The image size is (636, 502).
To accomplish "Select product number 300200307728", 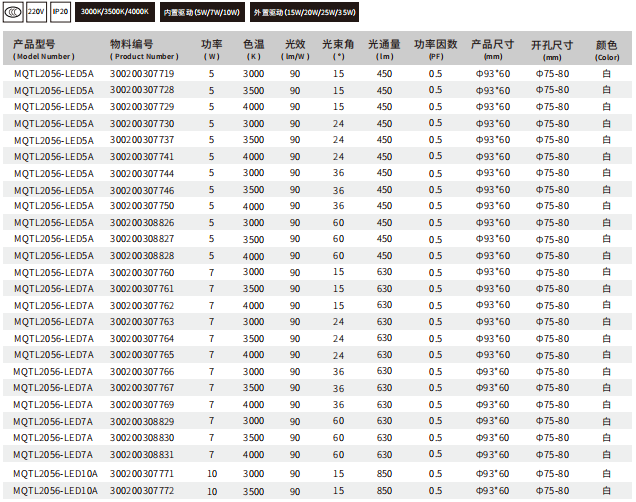I will click(142, 90).
